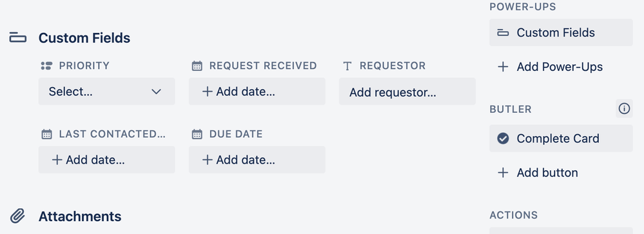The image size is (644, 234).
Task: Run the Complete Card Butler button
Action: (x=561, y=139)
